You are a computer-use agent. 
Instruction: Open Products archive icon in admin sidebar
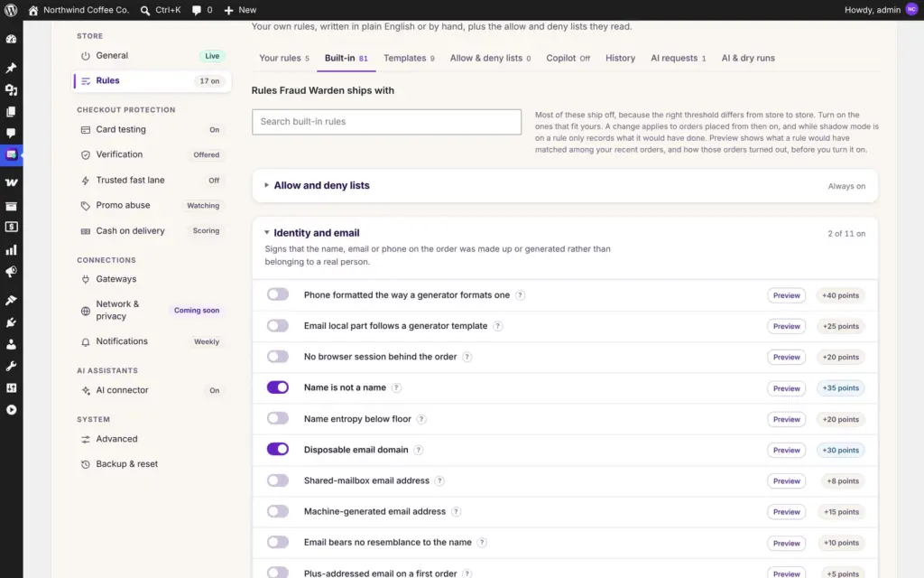click(11, 206)
